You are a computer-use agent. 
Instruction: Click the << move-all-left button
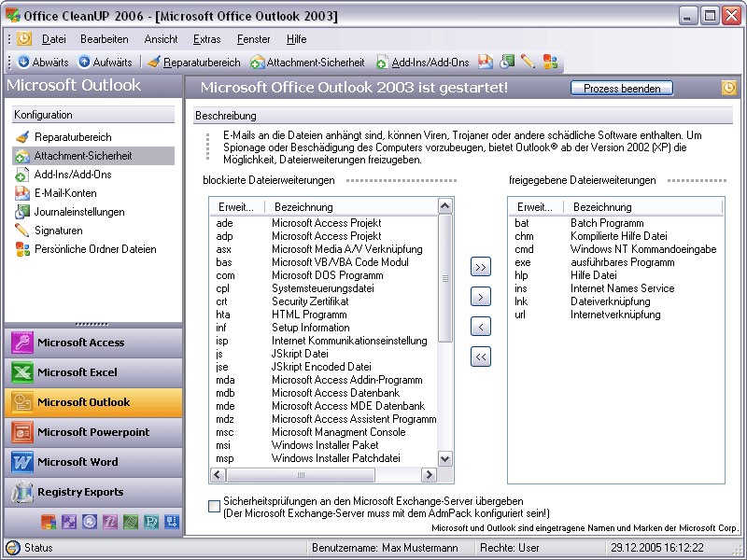point(481,357)
